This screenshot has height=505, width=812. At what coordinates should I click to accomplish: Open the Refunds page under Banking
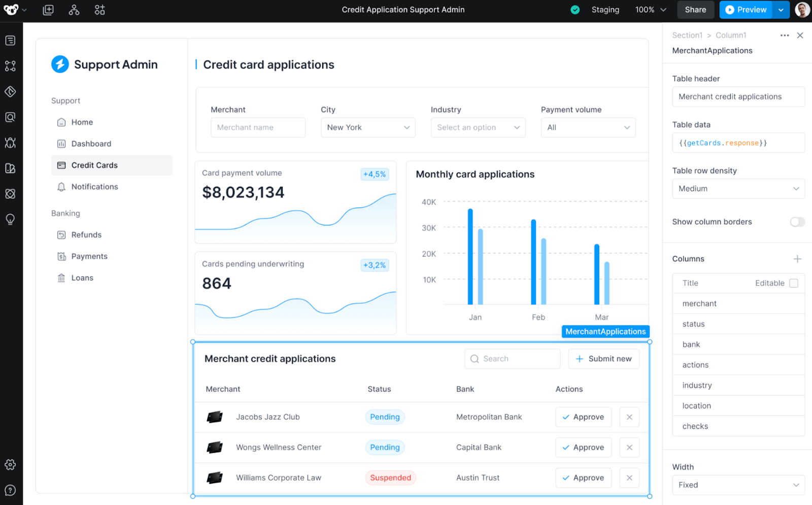(86, 234)
